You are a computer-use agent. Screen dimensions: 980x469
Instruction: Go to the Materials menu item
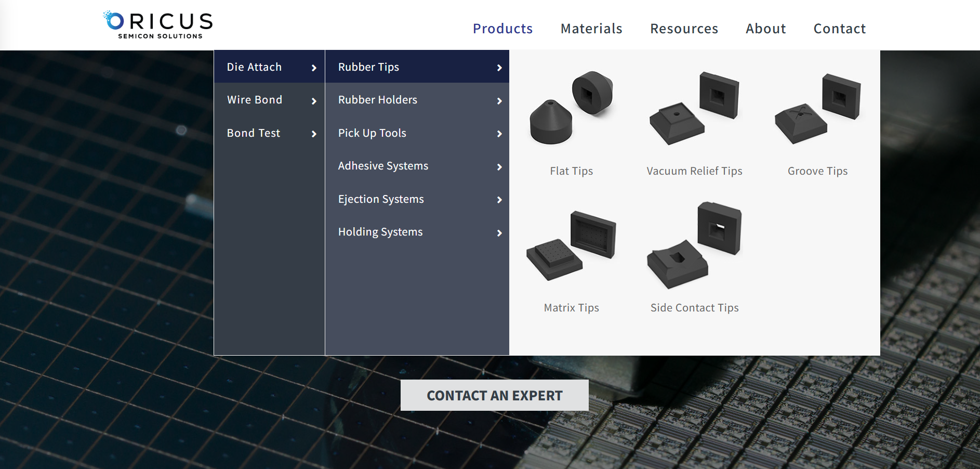click(591, 29)
